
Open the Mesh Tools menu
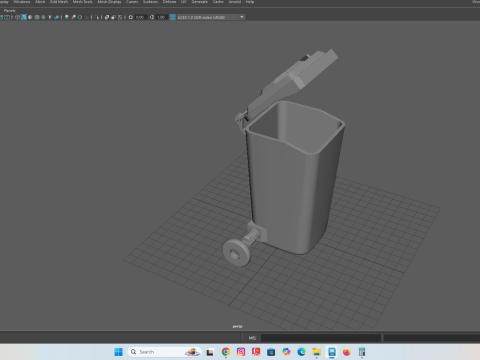[x=83, y=2]
